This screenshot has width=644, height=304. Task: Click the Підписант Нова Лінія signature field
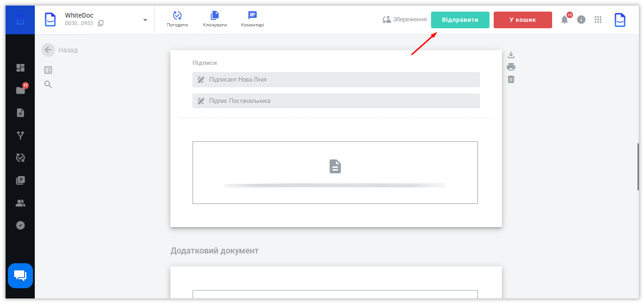pos(336,80)
